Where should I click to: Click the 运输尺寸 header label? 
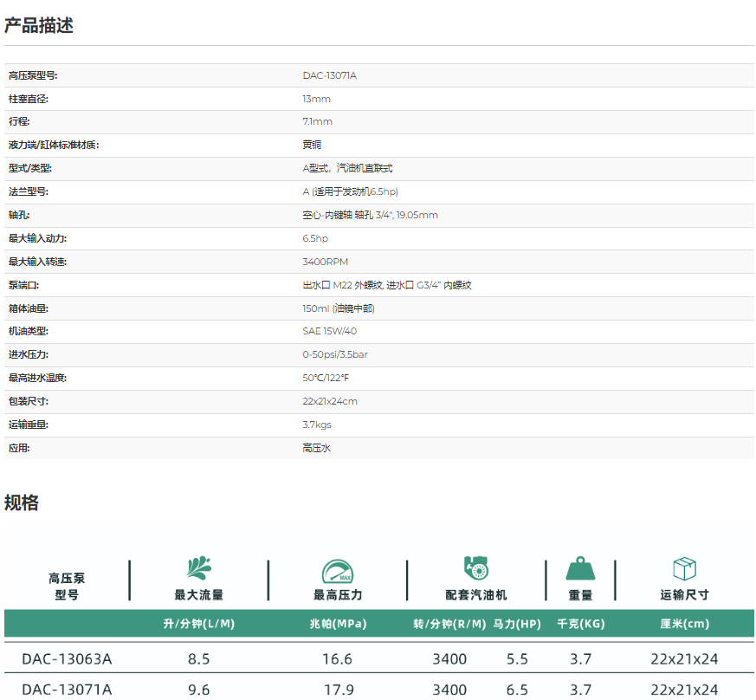coord(684,595)
